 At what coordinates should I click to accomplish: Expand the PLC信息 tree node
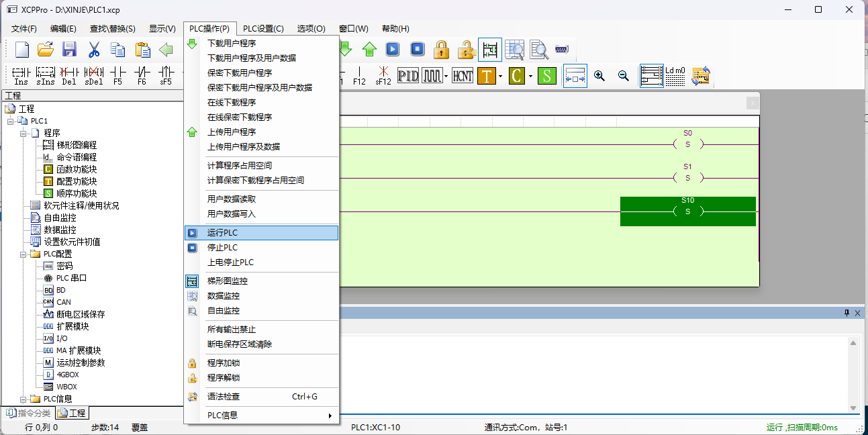tap(23, 399)
